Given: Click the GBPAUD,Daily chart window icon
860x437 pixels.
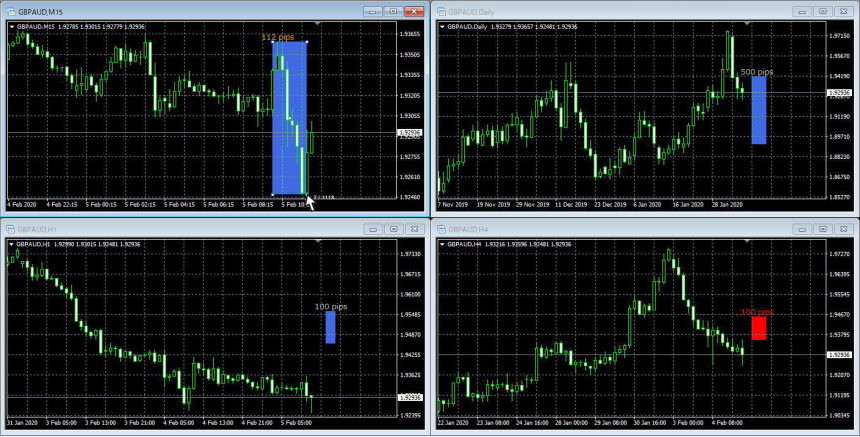Looking at the screenshot, I should (441, 12).
